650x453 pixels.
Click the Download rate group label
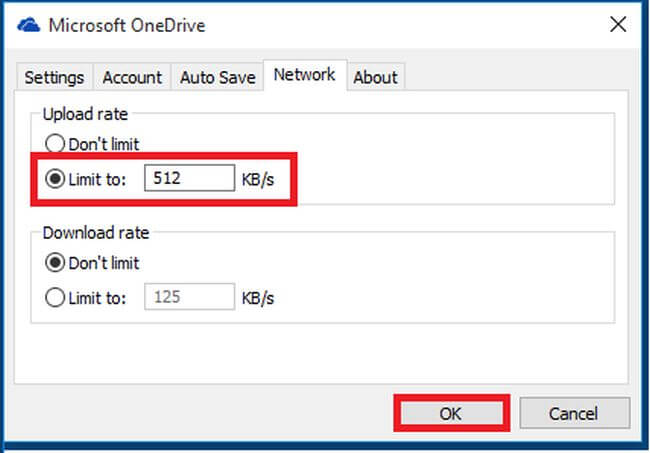pyautogui.click(x=96, y=233)
